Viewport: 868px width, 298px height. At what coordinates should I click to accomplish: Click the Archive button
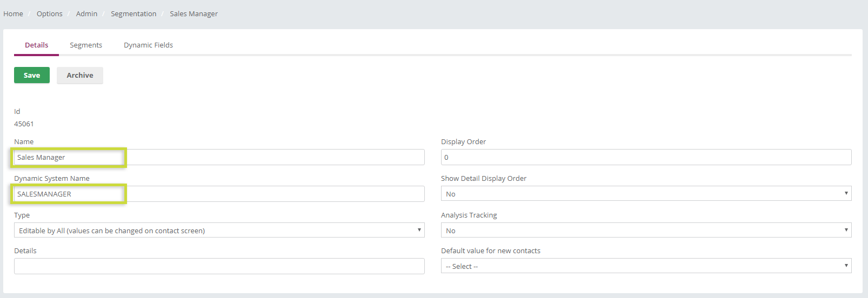coord(80,75)
